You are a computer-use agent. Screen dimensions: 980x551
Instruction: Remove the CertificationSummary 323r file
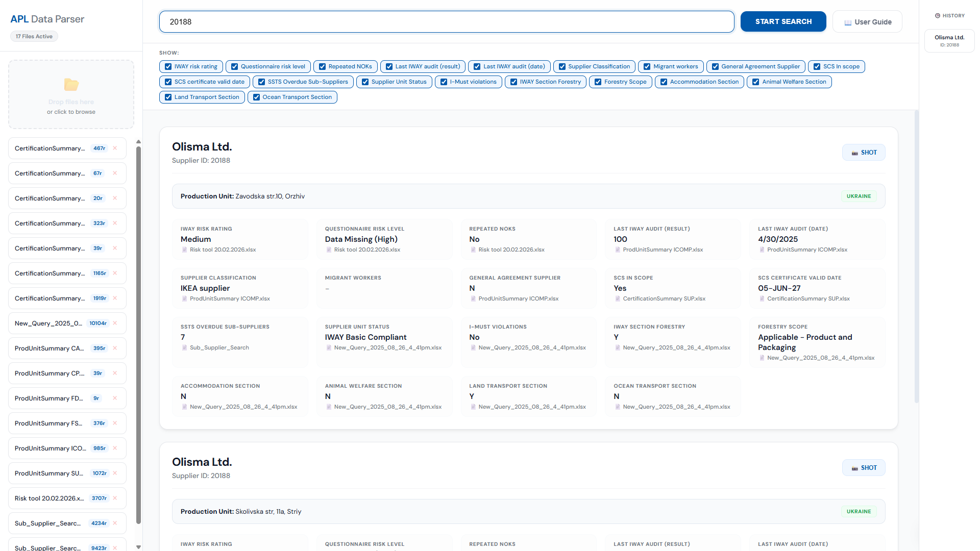click(x=115, y=223)
